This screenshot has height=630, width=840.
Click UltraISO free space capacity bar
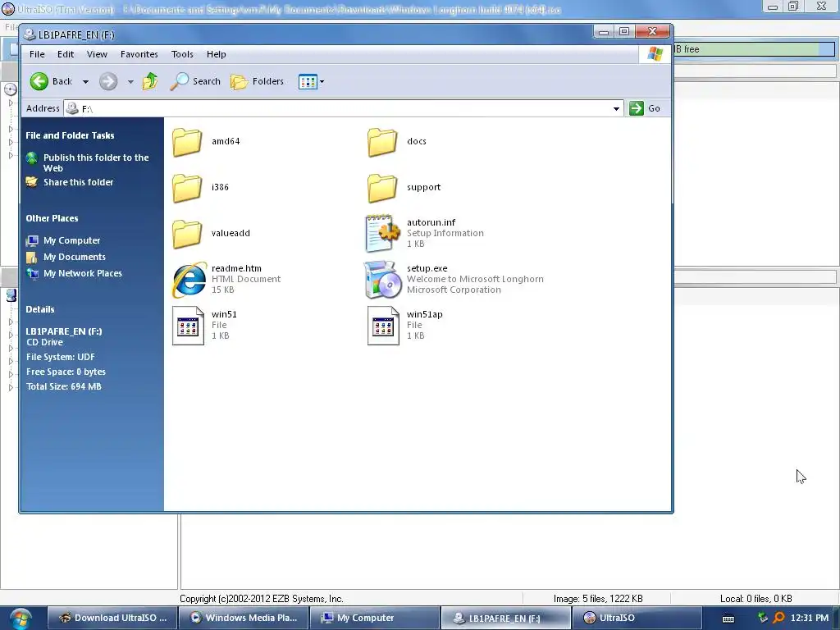click(755, 49)
